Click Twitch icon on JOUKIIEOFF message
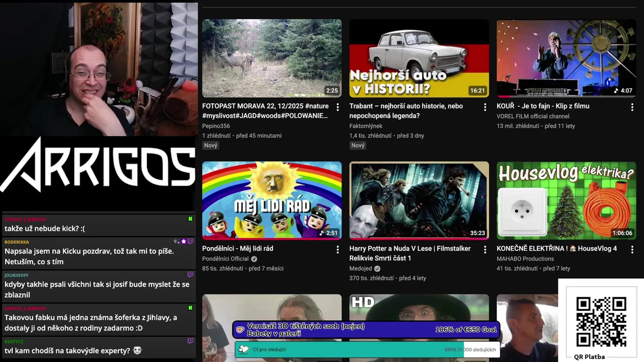The width and height of the screenshot is (644, 362). pyautogui.click(x=190, y=275)
